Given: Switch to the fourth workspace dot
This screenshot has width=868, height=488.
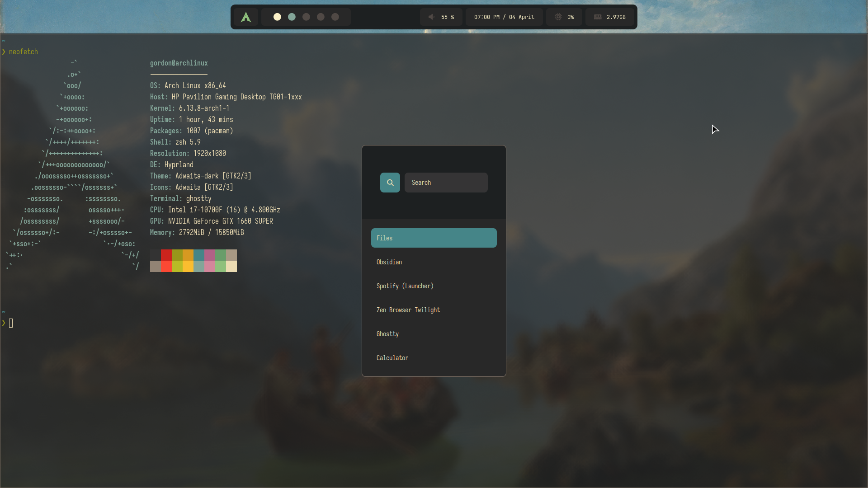Looking at the screenshot, I should point(321,17).
